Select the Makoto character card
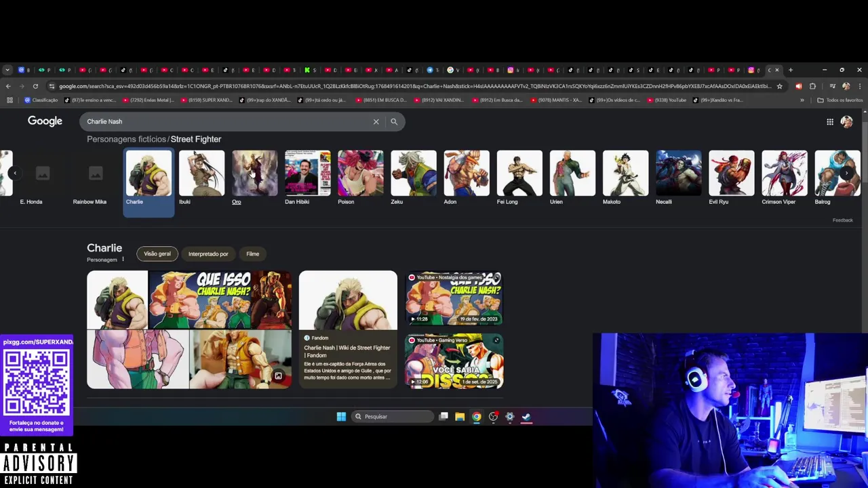868x488 pixels. click(625, 178)
